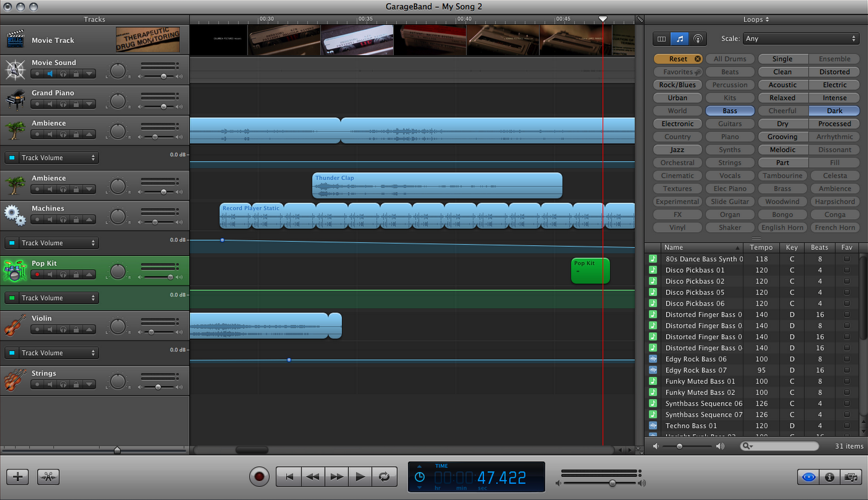Open the Track Info panel via the i icon

point(830,477)
